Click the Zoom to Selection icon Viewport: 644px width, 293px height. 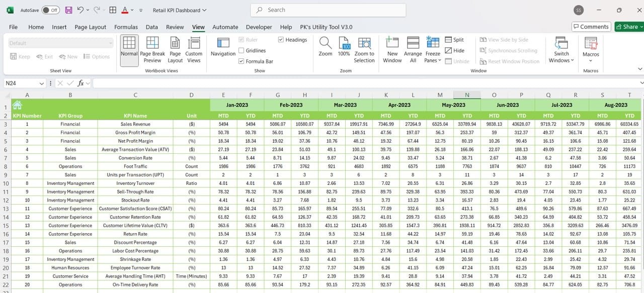pyautogui.click(x=364, y=43)
